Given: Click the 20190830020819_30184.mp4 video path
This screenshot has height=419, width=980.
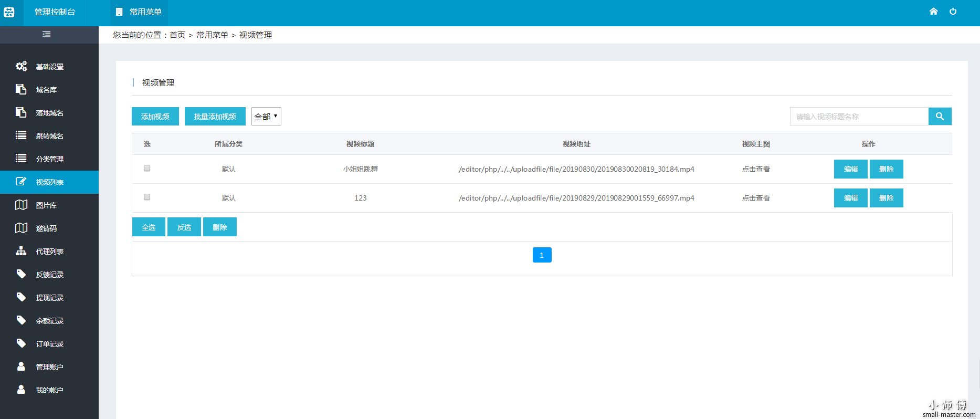Looking at the screenshot, I should [576, 169].
